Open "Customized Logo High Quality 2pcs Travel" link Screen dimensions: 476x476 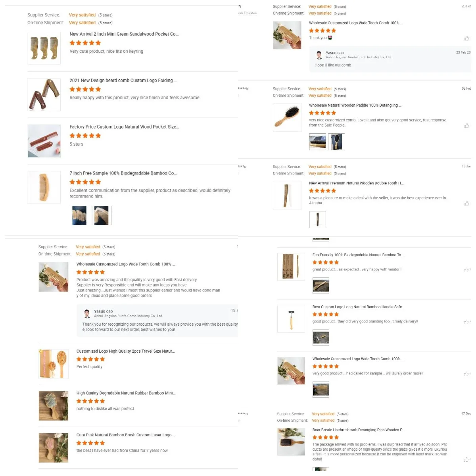pos(125,351)
